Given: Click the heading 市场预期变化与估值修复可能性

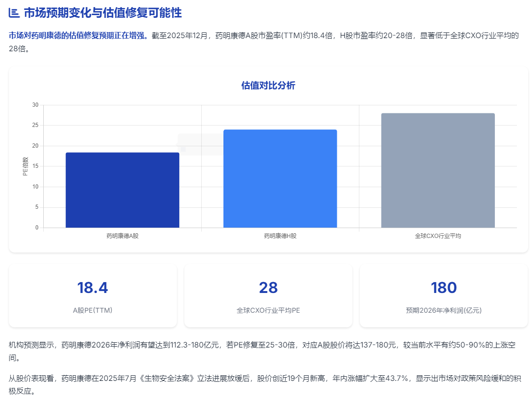Looking at the screenshot, I should 103,13.
